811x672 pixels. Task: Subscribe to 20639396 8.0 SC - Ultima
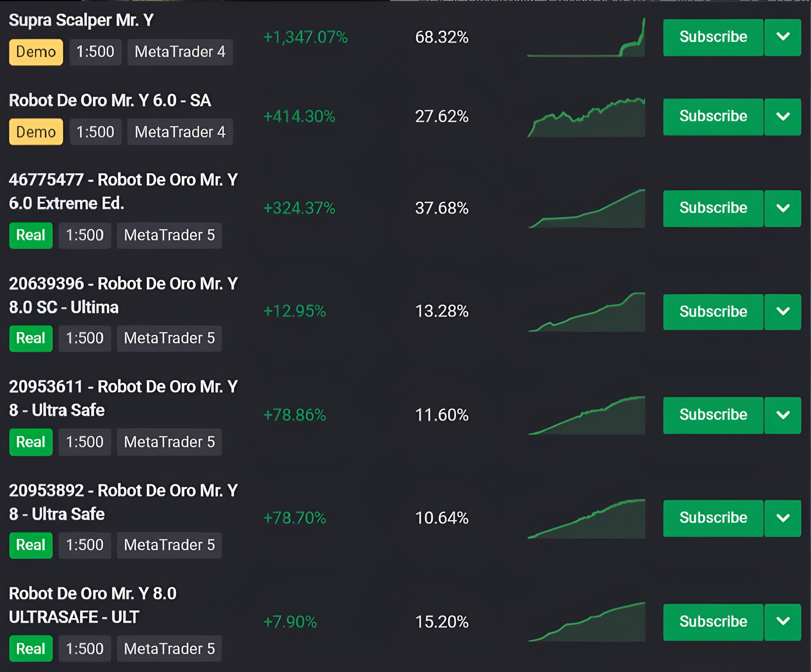713,312
